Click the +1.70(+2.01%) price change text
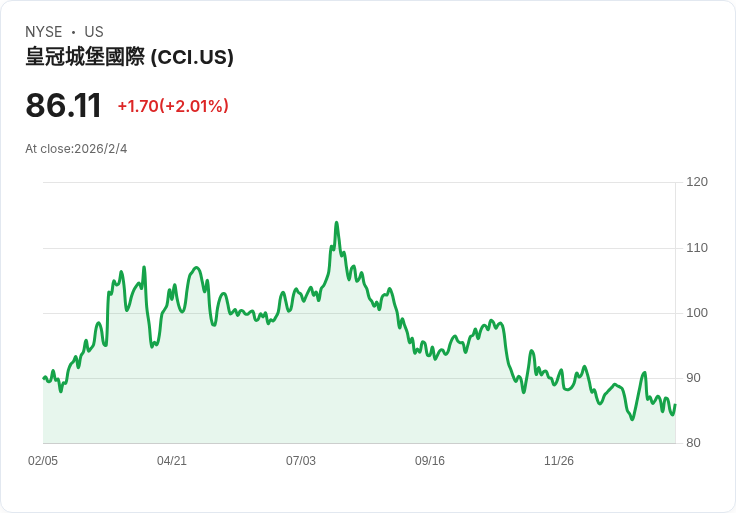 (x=172, y=106)
